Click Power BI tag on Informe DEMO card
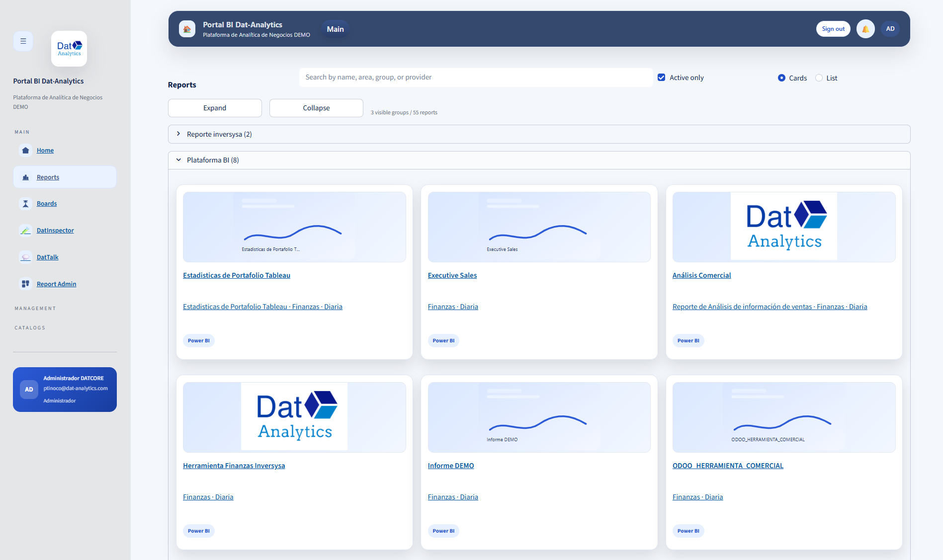This screenshot has width=943, height=560. pyautogui.click(x=443, y=531)
